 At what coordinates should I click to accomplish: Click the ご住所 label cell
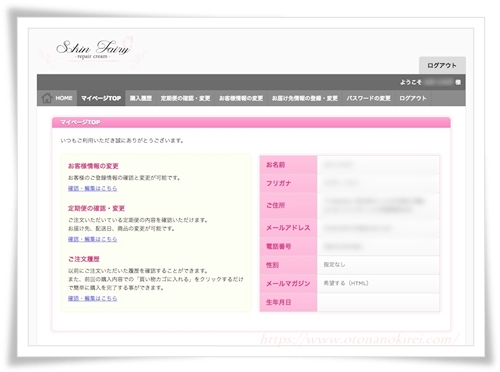pos(288,205)
